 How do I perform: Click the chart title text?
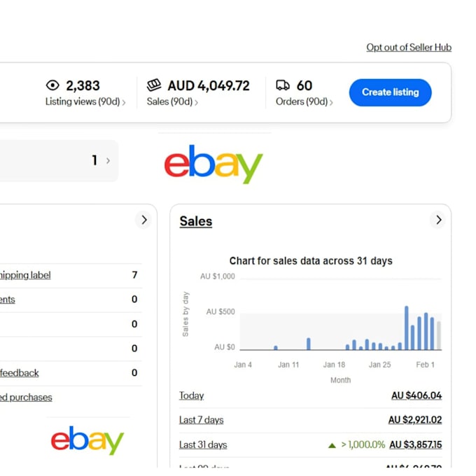tap(311, 261)
